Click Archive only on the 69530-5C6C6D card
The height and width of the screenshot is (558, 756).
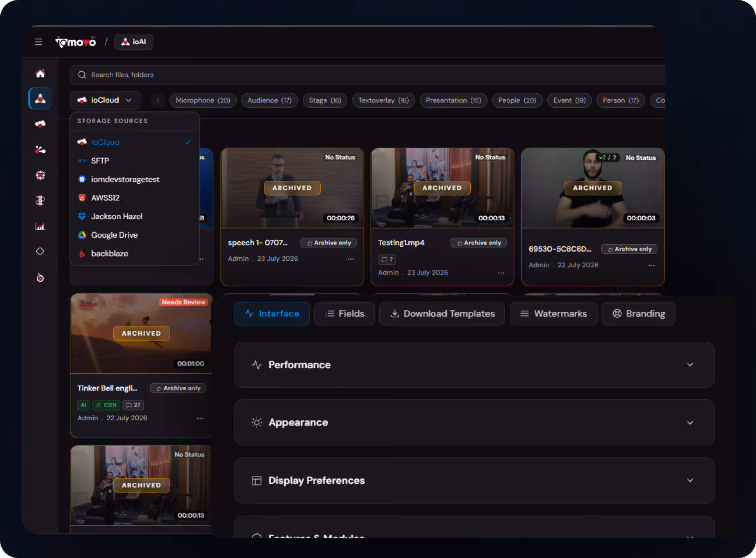click(629, 249)
